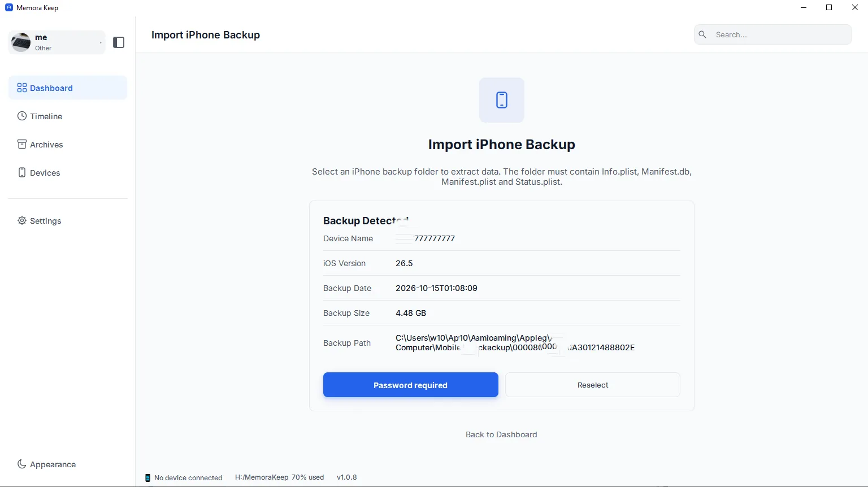Screen dimensions: 868x487
Task: Toggle the sidebar collapse icon
Action: click(x=119, y=42)
